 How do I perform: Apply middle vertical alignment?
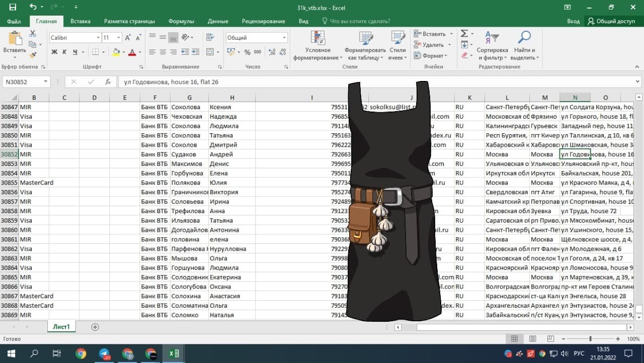(163, 37)
